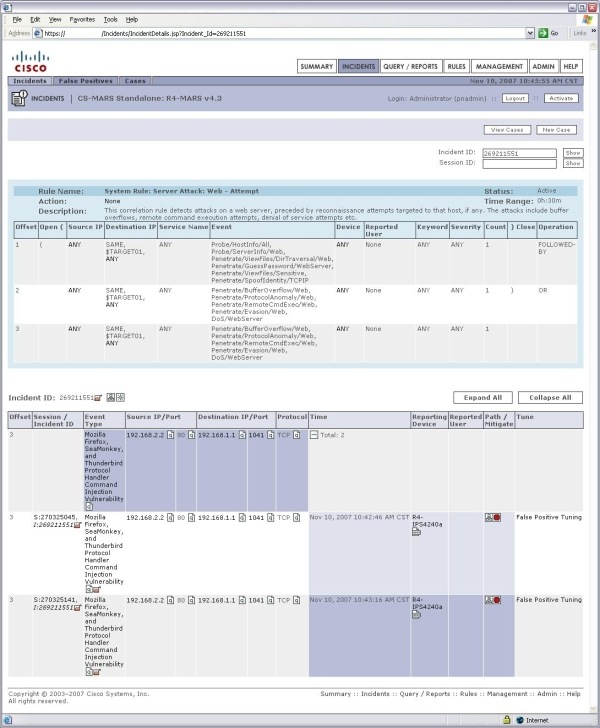Click red mitigate icon for session S:270325045
The image size is (600, 728).
click(497, 517)
